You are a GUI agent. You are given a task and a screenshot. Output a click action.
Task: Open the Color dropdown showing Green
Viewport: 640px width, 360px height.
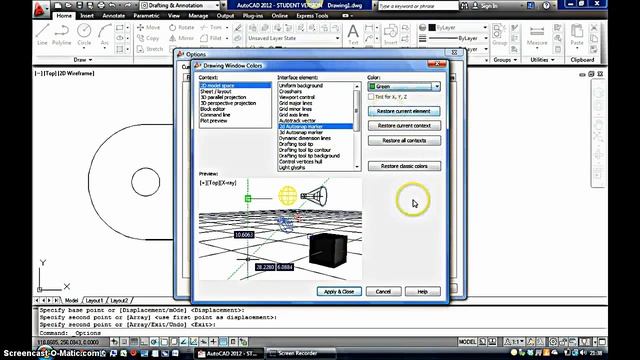[x=404, y=87]
